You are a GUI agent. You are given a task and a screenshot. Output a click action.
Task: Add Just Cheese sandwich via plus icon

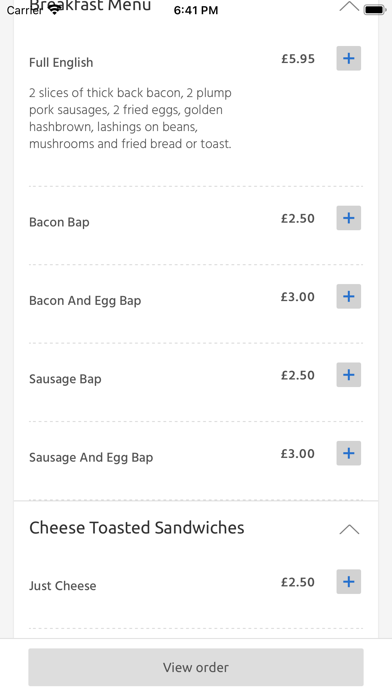pos(348,581)
